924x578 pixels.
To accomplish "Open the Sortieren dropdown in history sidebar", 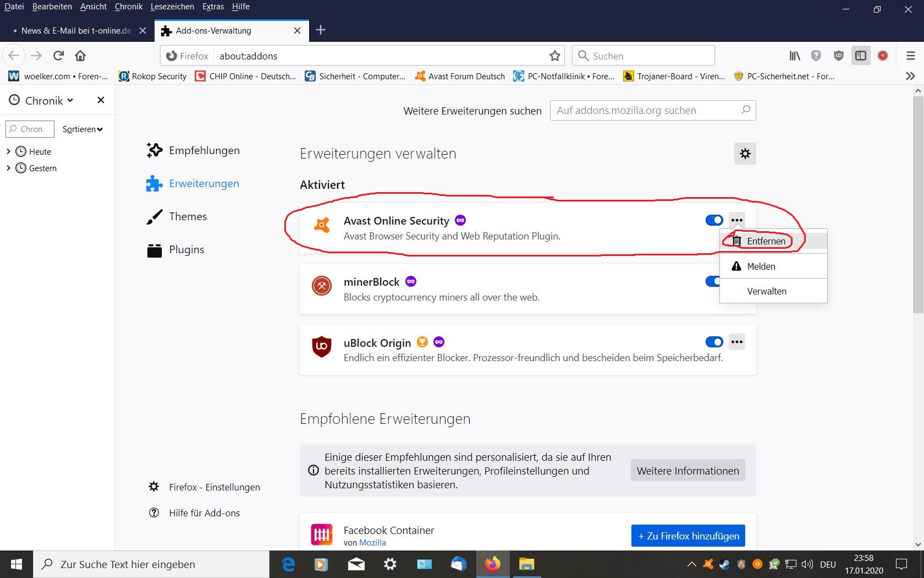I will [x=82, y=129].
